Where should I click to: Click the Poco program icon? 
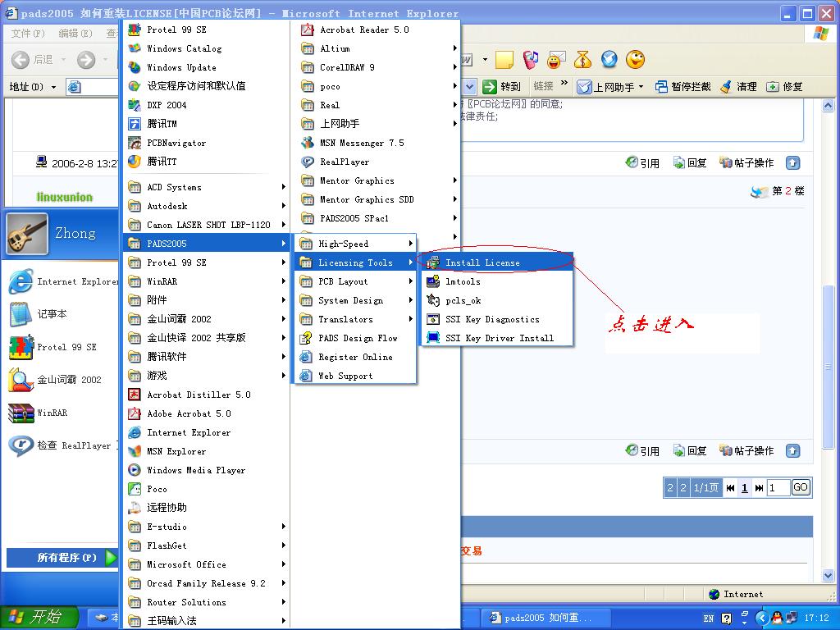[x=135, y=489]
